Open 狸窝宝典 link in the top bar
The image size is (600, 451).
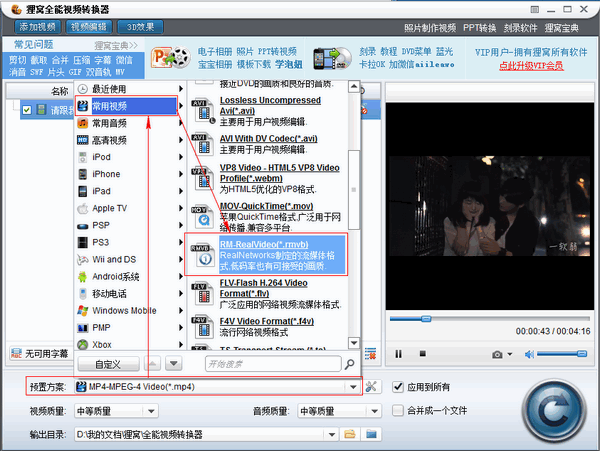click(x=562, y=28)
